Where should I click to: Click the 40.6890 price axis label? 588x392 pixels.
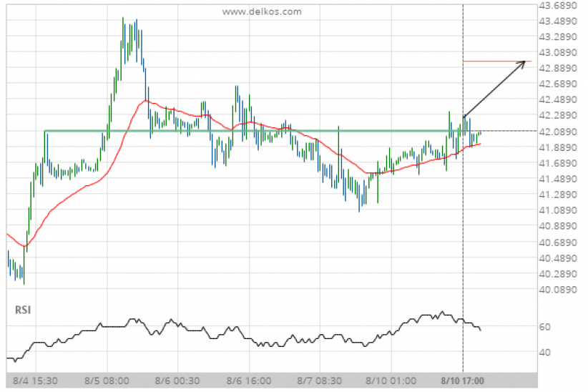tap(558, 242)
